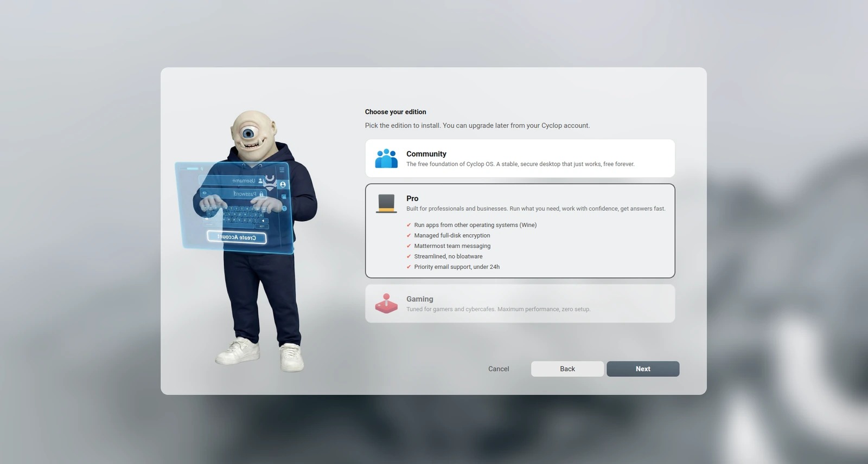The width and height of the screenshot is (868, 464).
Task: Choose the Gaming edition card
Action: tap(520, 304)
